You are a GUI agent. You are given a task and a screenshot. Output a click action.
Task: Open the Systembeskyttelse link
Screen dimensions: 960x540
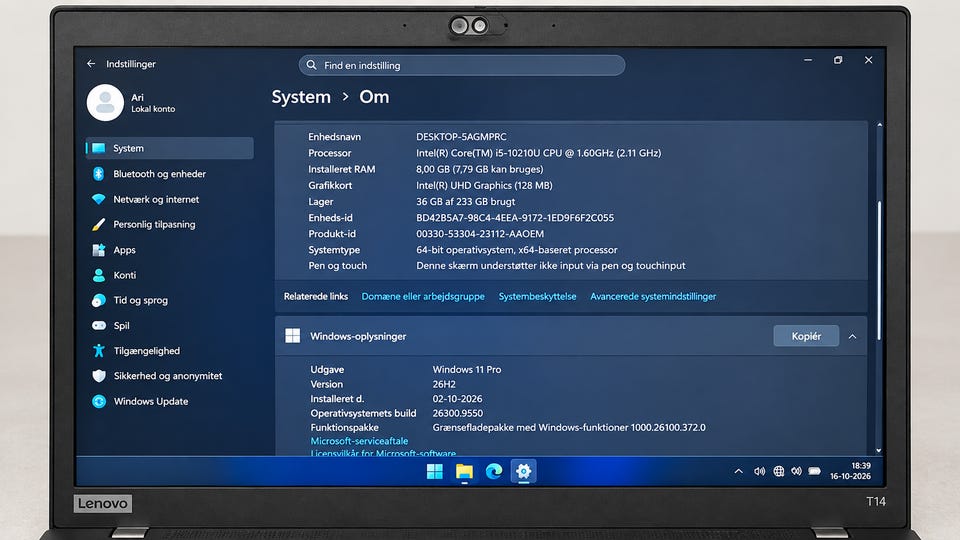coord(537,296)
